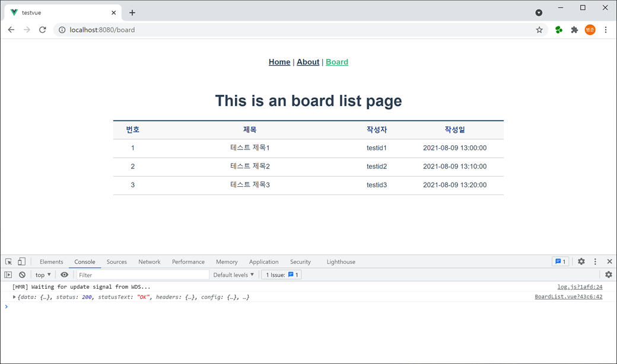View site information icon in address bar
This screenshot has width=617, height=364.
[x=62, y=30]
